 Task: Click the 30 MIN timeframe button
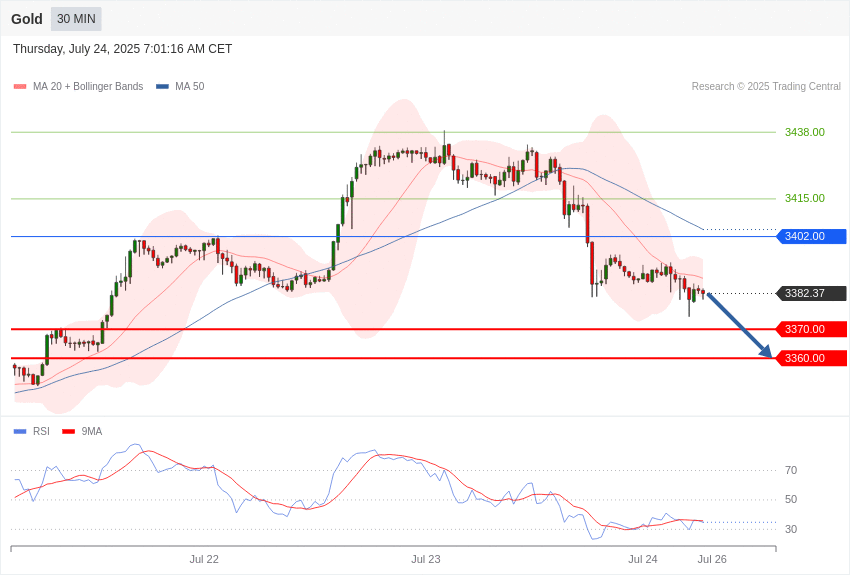click(76, 19)
